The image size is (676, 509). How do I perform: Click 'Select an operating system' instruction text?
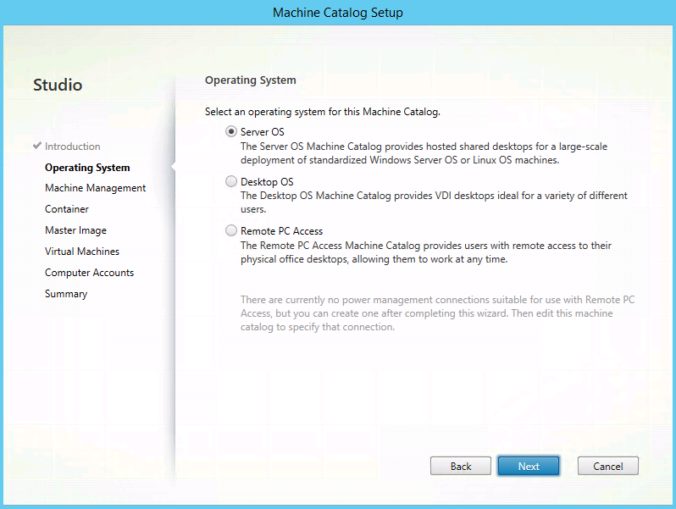[322, 112]
